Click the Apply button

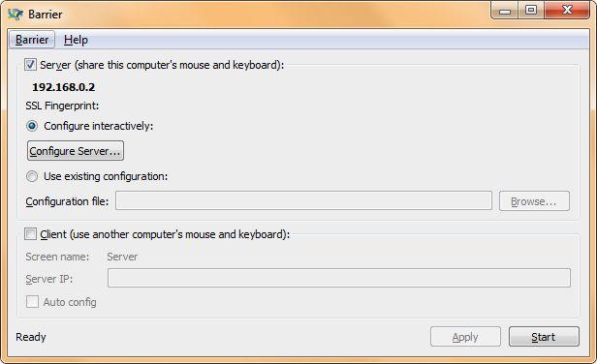coord(465,337)
